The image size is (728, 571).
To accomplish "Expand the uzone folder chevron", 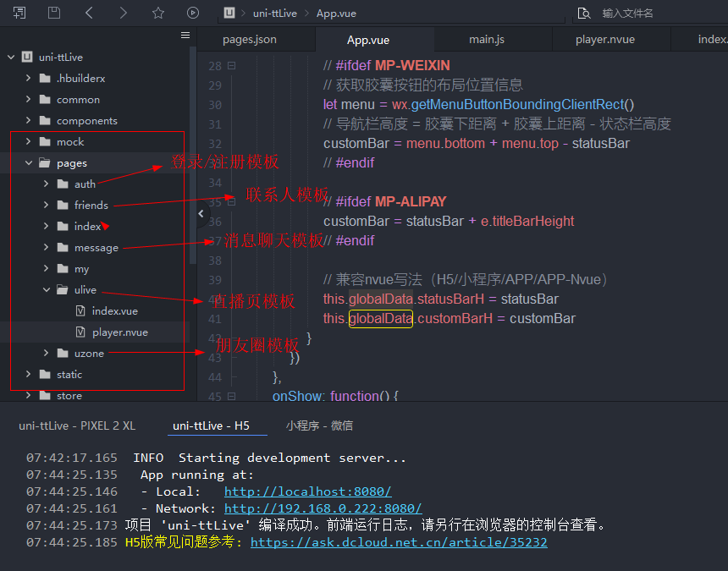I will pyautogui.click(x=47, y=354).
